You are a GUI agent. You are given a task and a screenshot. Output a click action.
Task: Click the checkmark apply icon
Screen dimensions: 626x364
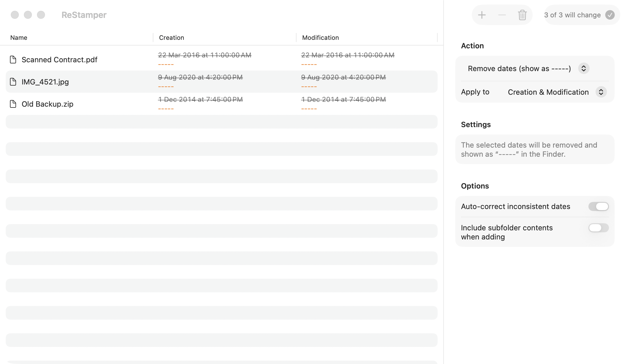610,15
